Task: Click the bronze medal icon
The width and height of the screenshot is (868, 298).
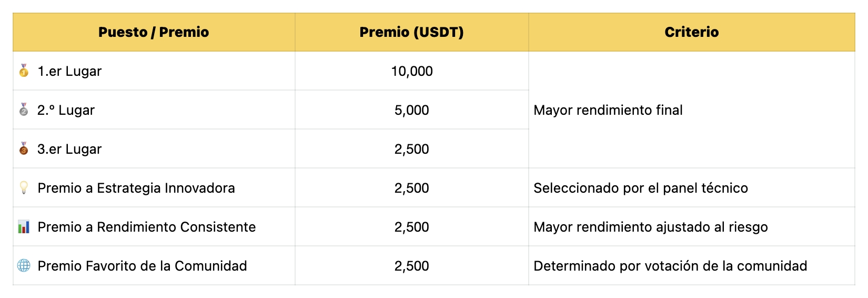Action: (24, 148)
